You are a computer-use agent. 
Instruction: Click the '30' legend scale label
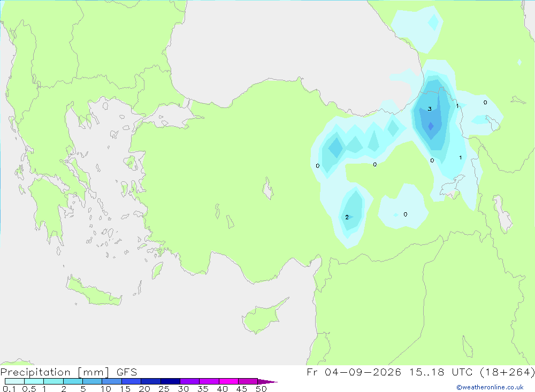[x=183, y=389]
